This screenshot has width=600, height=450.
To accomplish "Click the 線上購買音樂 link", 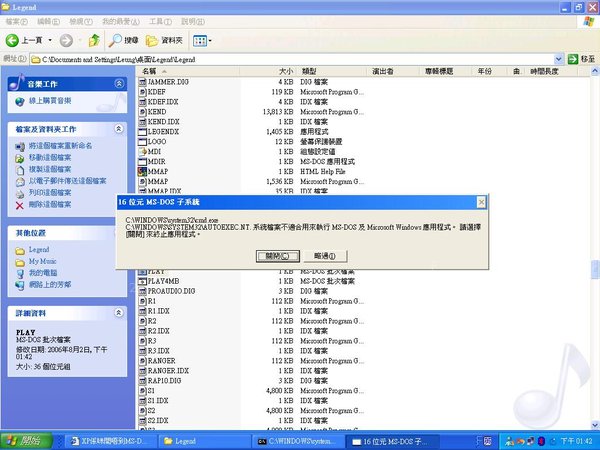I will click(x=50, y=101).
